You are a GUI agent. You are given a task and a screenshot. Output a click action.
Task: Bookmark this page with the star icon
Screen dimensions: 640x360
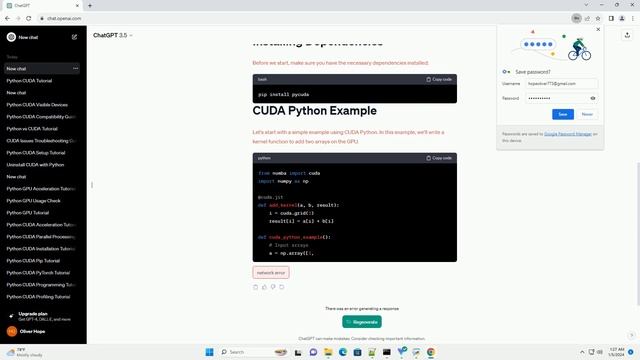pyautogui.click(x=598, y=18)
